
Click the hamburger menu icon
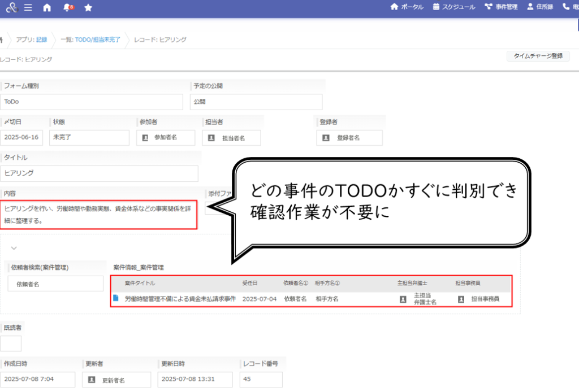point(28,8)
